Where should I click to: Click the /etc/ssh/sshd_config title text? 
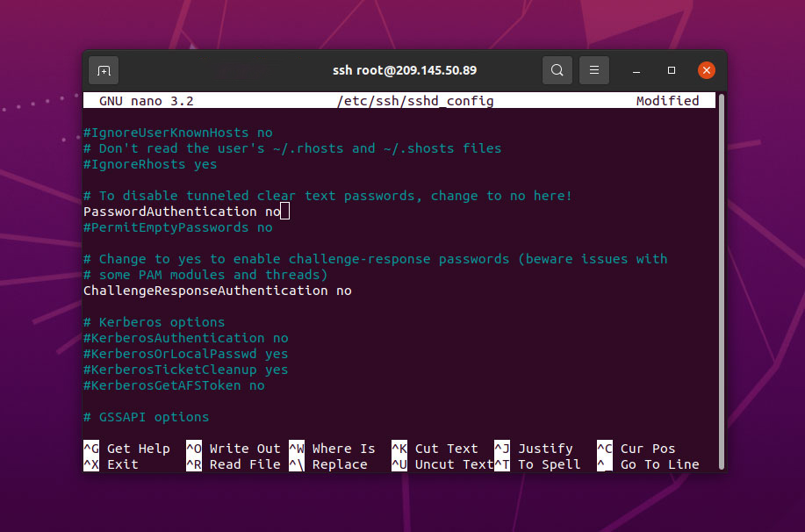click(413, 100)
